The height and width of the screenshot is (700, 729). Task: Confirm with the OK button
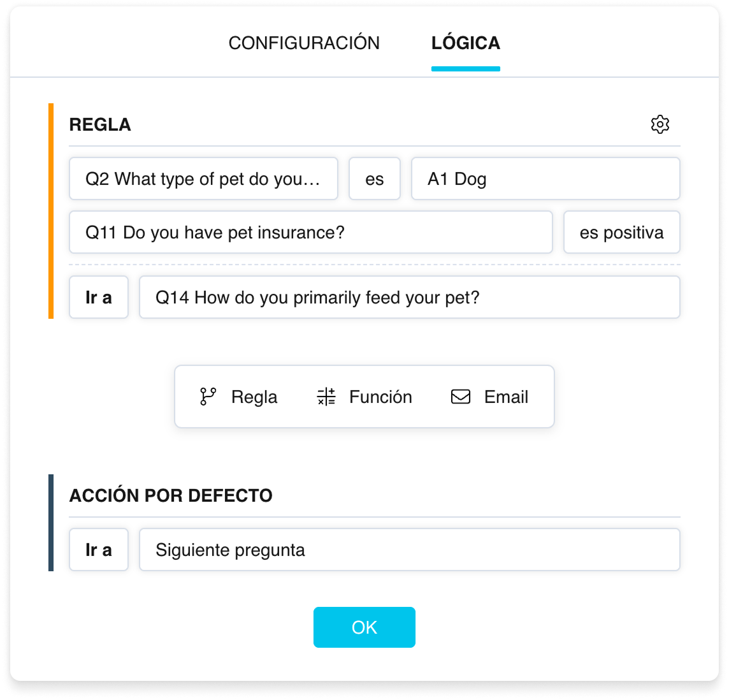click(364, 627)
